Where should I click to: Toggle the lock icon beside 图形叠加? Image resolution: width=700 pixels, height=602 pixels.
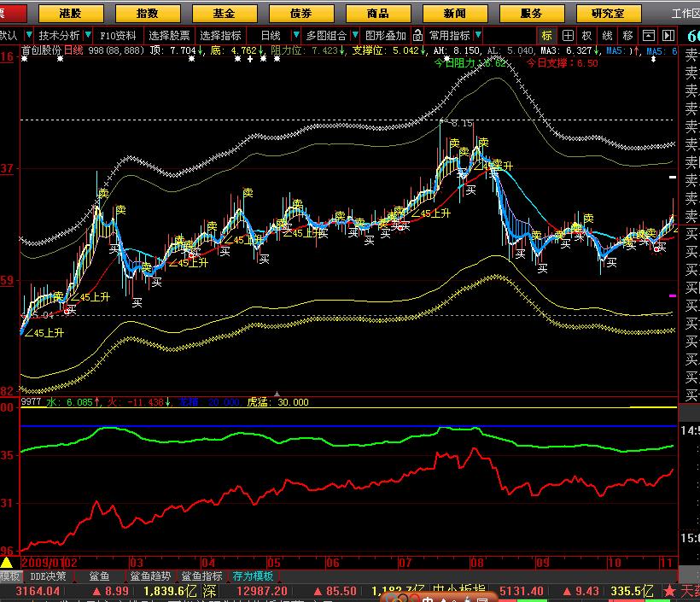coord(417,35)
